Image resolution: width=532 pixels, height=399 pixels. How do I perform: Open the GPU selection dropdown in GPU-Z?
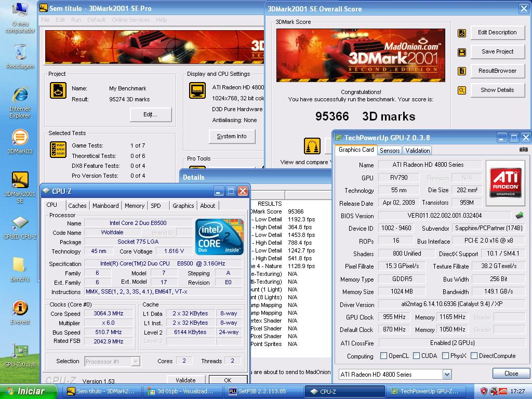[x=447, y=375]
